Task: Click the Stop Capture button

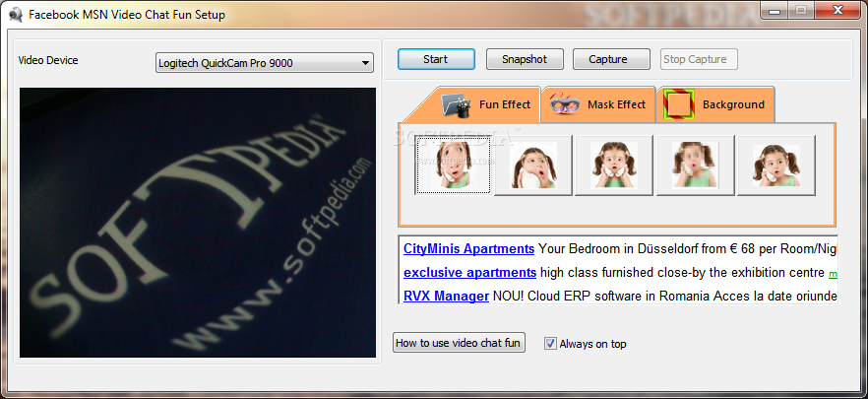Action: (x=699, y=59)
